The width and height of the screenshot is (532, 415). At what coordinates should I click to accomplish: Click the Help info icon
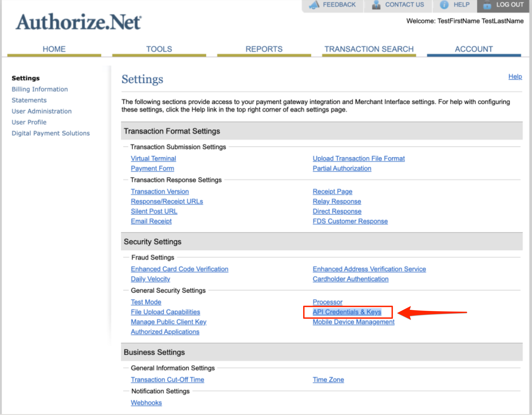(444, 4)
